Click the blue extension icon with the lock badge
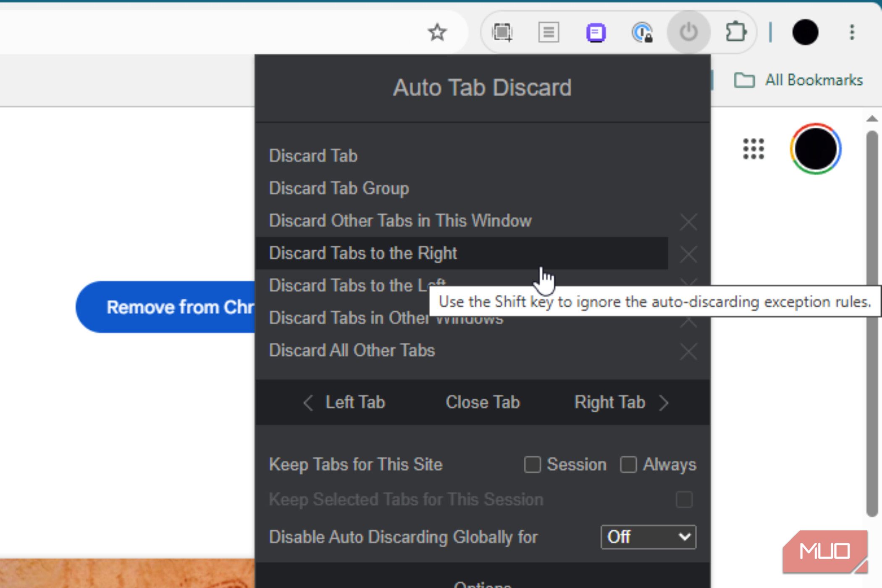The width and height of the screenshot is (882, 588). pyautogui.click(x=642, y=32)
